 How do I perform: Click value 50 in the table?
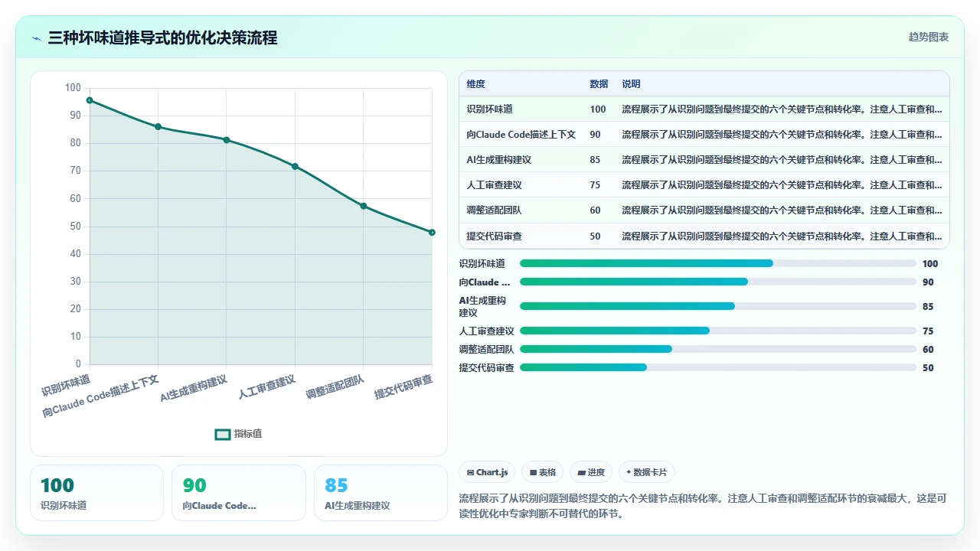click(595, 236)
